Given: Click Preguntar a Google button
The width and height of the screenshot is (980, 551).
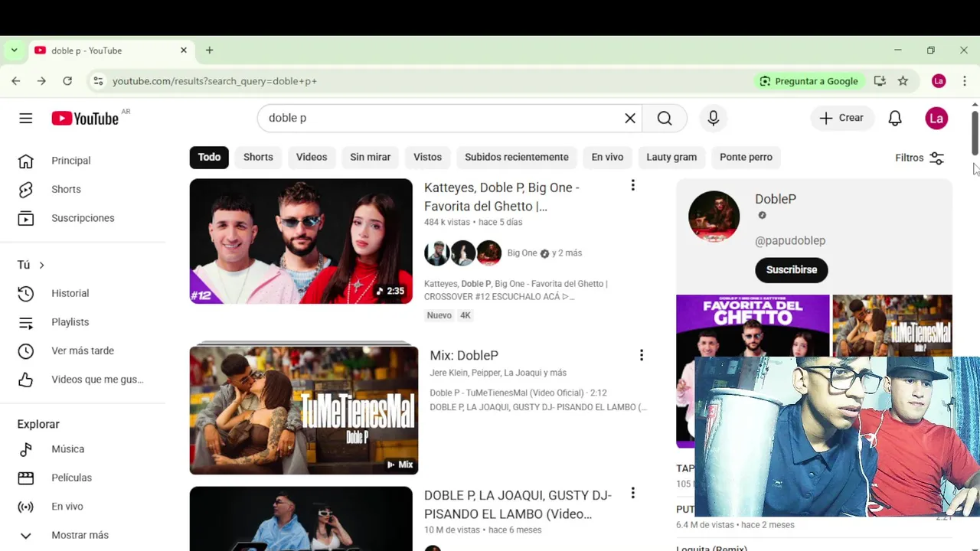Looking at the screenshot, I should [x=808, y=81].
